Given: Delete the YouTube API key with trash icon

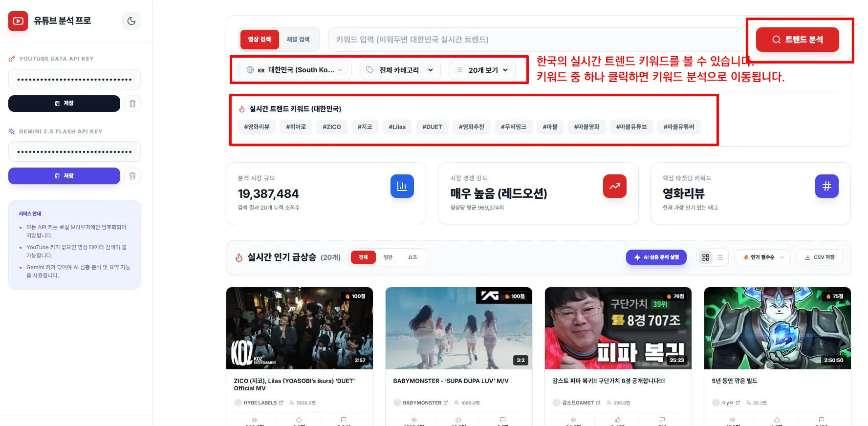Looking at the screenshot, I should (x=132, y=104).
